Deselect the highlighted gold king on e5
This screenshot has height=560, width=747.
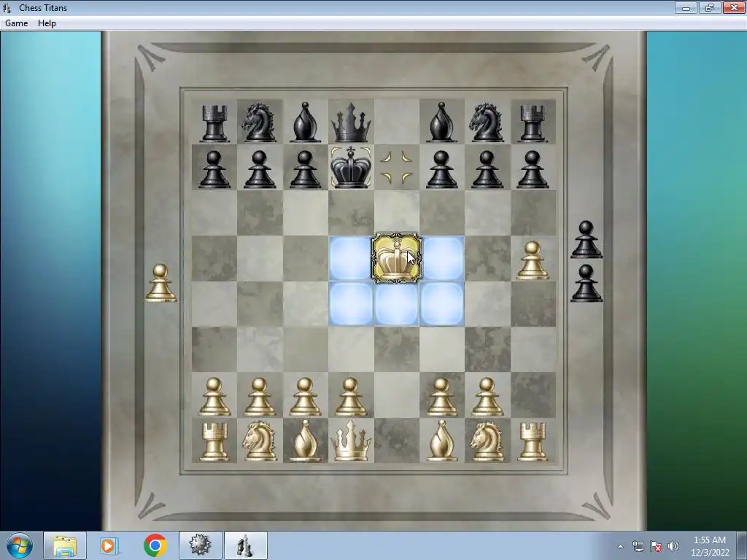[x=396, y=258]
